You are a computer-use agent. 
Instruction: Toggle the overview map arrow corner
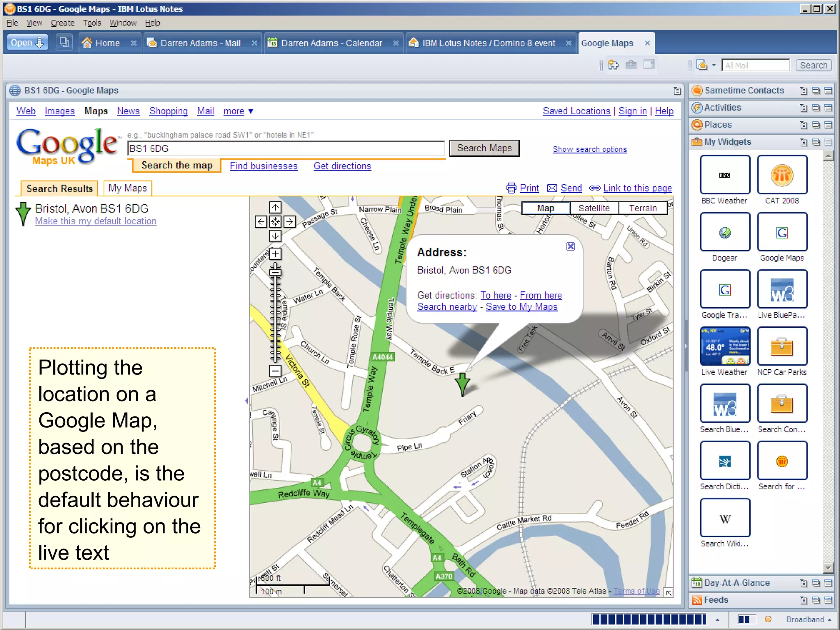(x=669, y=593)
